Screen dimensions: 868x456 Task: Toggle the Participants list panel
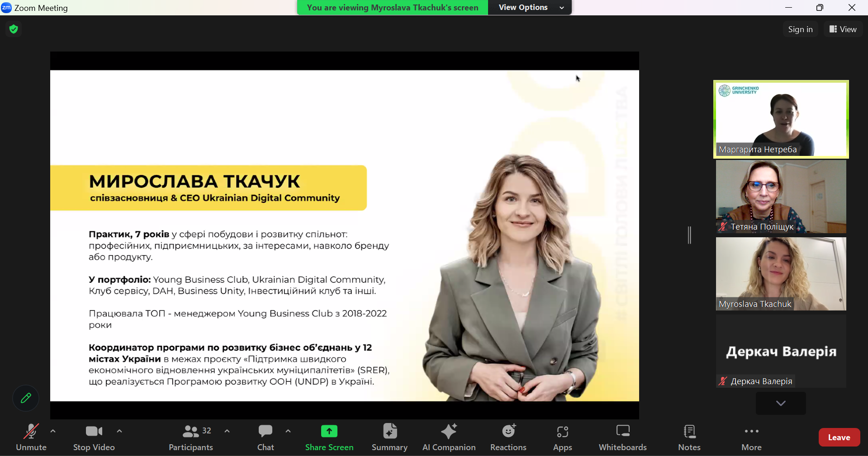pyautogui.click(x=191, y=437)
